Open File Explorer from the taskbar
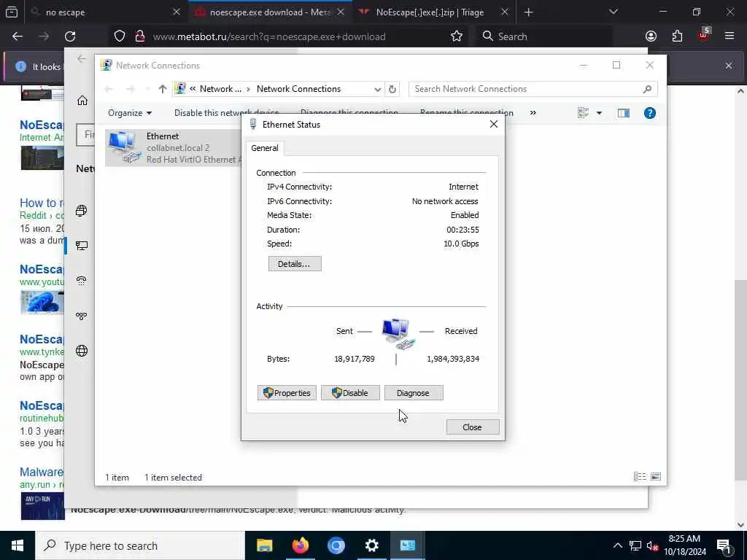This screenshot has width=747, height=560. pos(264,545)
